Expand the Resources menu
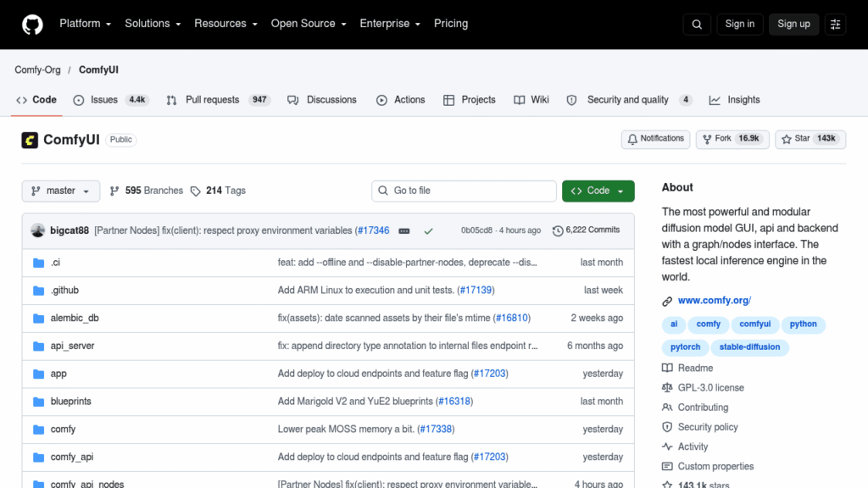Viewport: 868px width, 488px height. 225,24
